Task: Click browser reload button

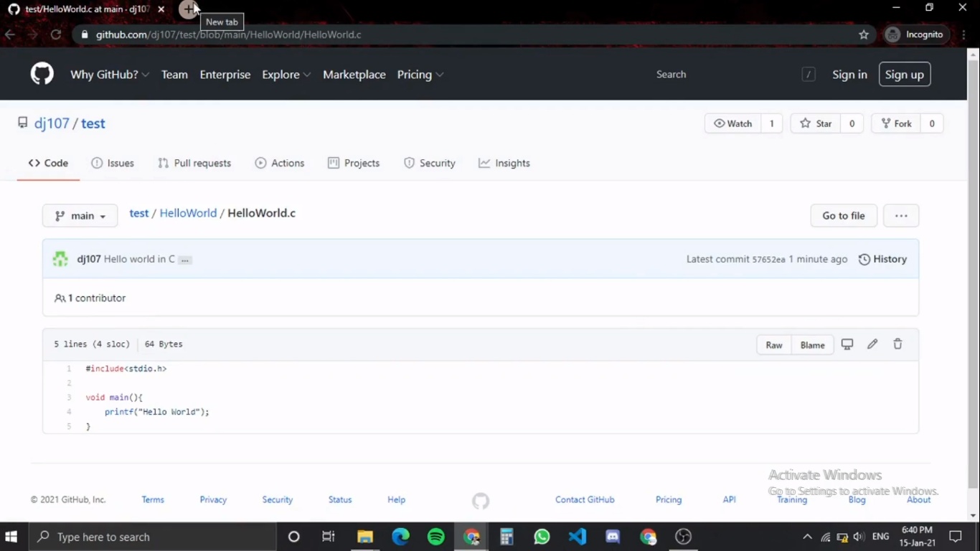Action: pyautogui.click(x=56, y=34)
